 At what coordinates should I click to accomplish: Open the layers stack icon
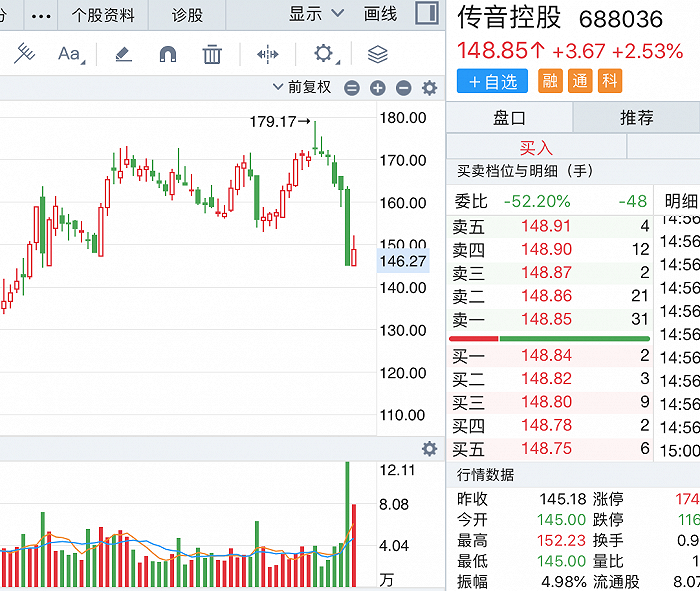pyautogui.click(x=378, y=54)
